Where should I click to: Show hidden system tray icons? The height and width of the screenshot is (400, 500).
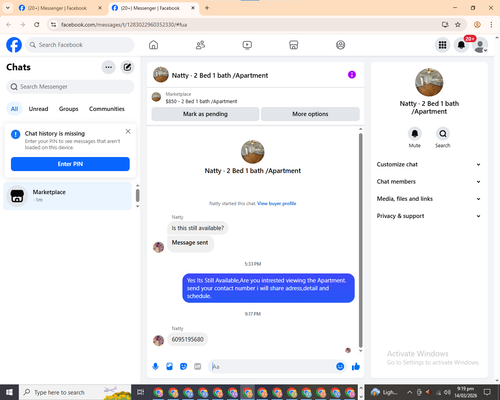pos(410,392)
